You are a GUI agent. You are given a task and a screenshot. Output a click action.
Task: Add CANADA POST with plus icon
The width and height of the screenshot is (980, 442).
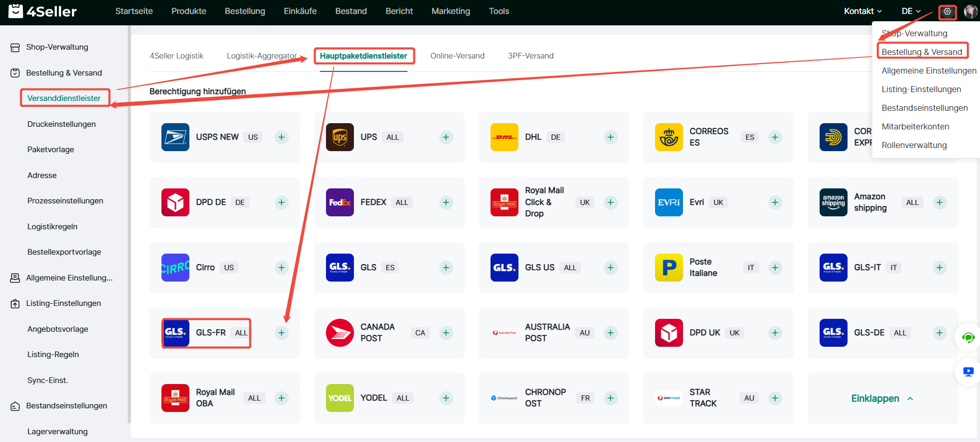pos(446,333)
